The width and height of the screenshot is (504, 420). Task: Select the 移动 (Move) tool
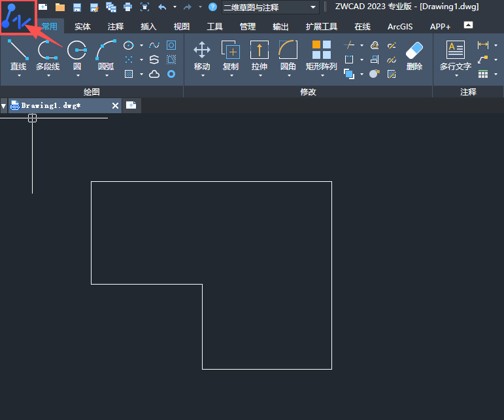click(x=202, y=56)
